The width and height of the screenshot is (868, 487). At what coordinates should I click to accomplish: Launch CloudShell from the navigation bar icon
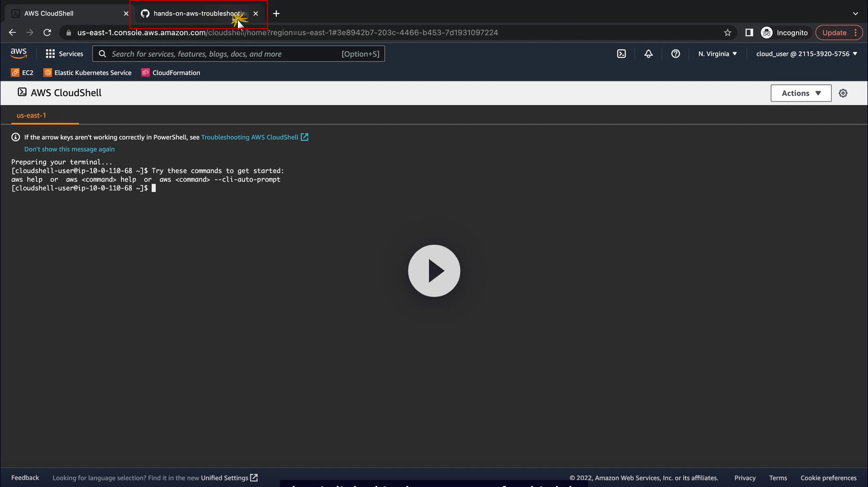621,54
